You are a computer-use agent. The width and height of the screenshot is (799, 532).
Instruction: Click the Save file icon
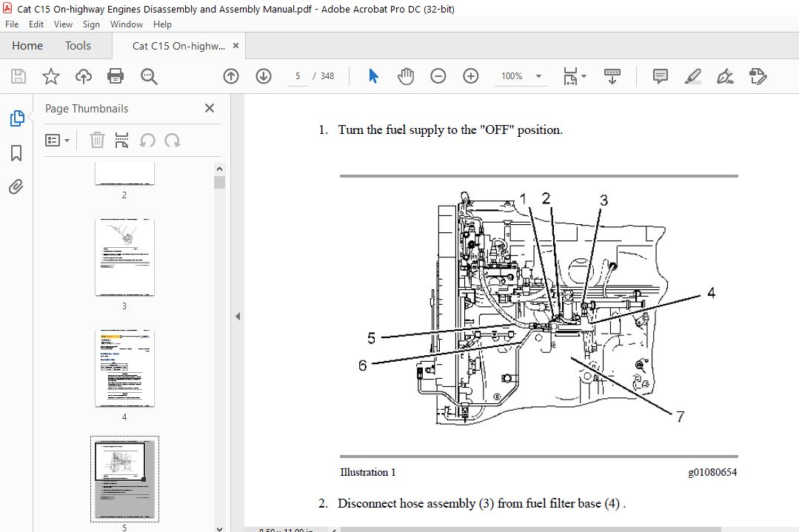[x=19, y=76]
